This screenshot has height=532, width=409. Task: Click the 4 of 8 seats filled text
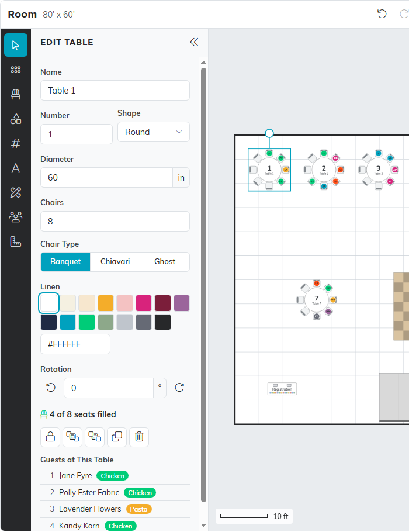click(x=83, y=414)
